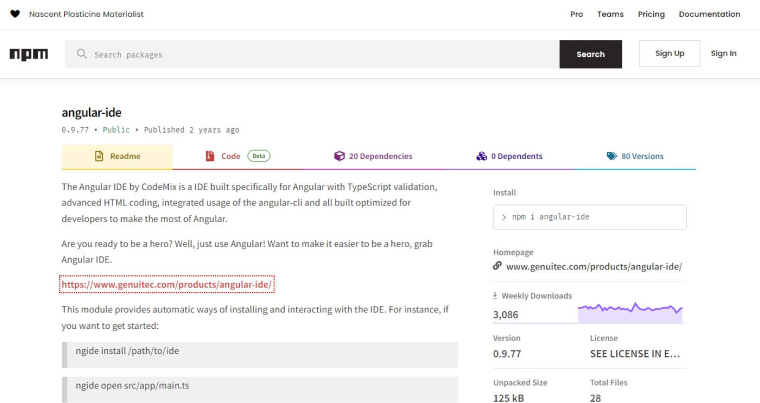This screenshot has width=760, height=403.
Task: Click the Homepage chain link icon
Action: (x=497, y=266)
